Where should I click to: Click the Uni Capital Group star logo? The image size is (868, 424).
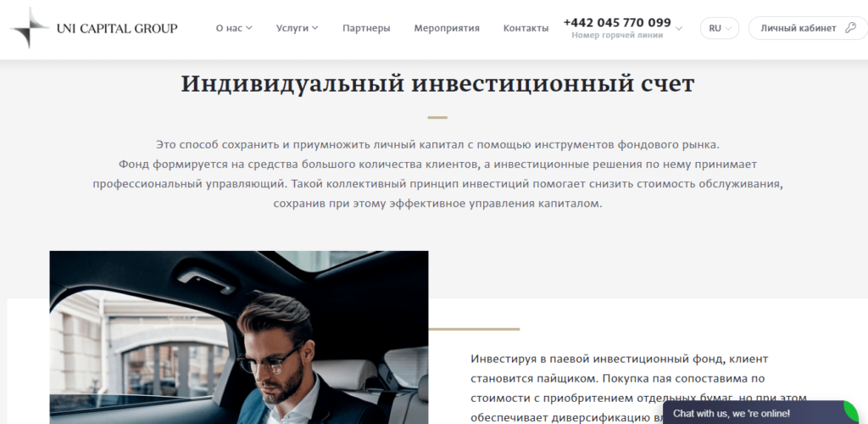click(30, 28)
